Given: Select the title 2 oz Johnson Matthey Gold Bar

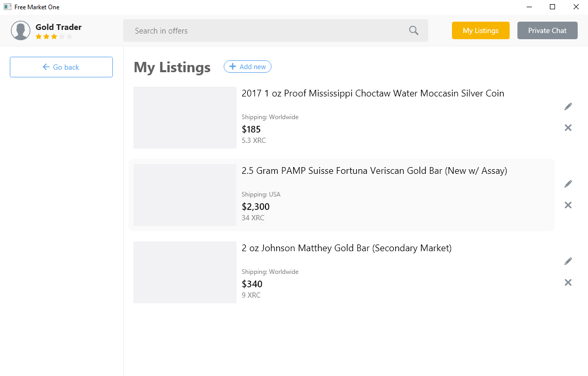Looking at the screenshot, I should pos(346,248).
